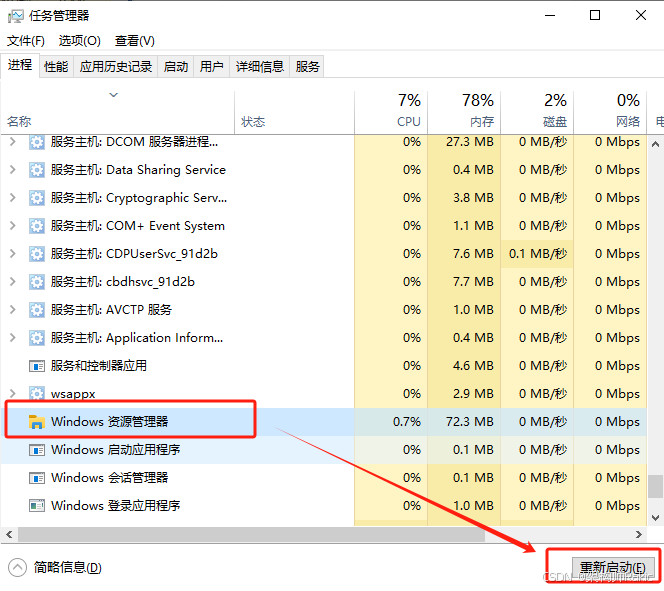
Task: Switch to the 性能 tab
Action: [56, 66]
